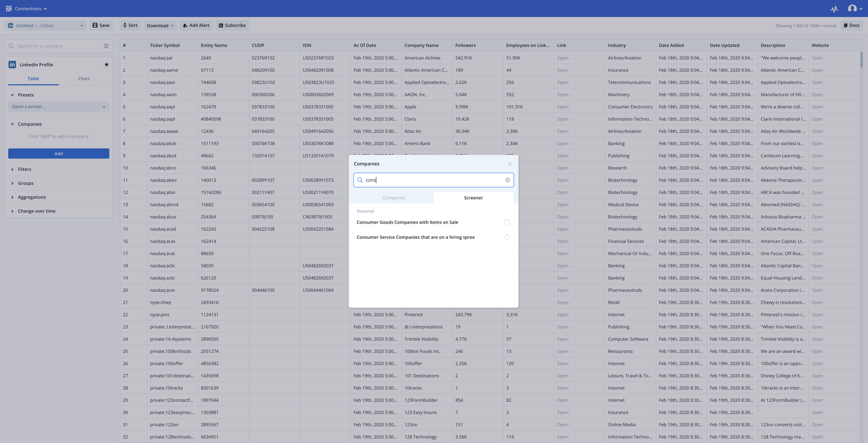Click the sidebar company search field

(58, 46)
